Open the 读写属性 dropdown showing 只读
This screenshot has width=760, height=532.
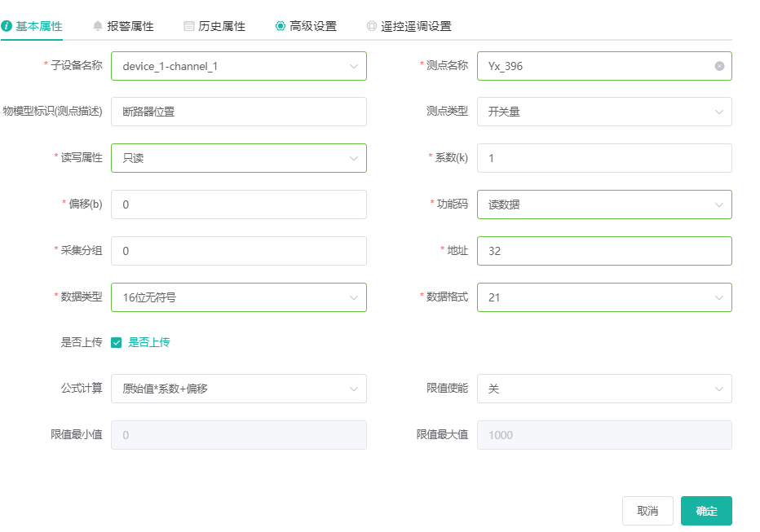[x=238, y=158]
